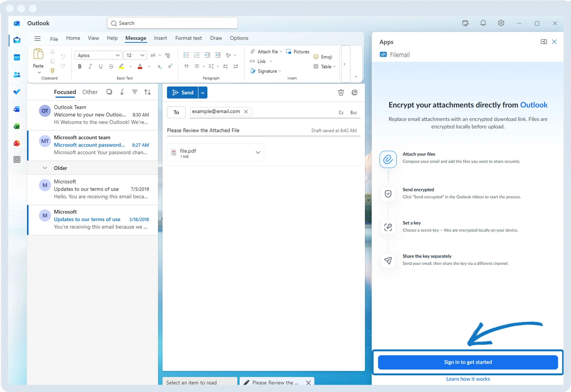The height and width of the screenshot is (392, 571).
Task: Open the Send options dropdown arrow
Action: [x=203, y=93]
